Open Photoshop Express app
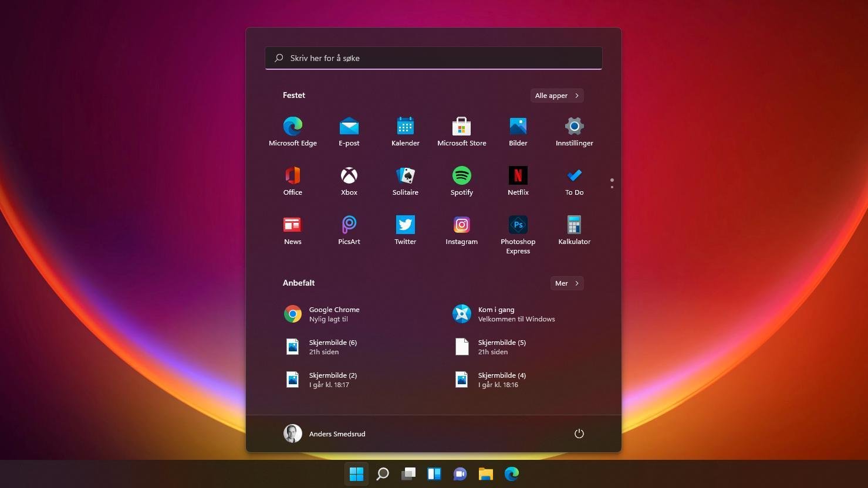The width and height of the screenshot is (868, 488). click(x=518, y=235)
